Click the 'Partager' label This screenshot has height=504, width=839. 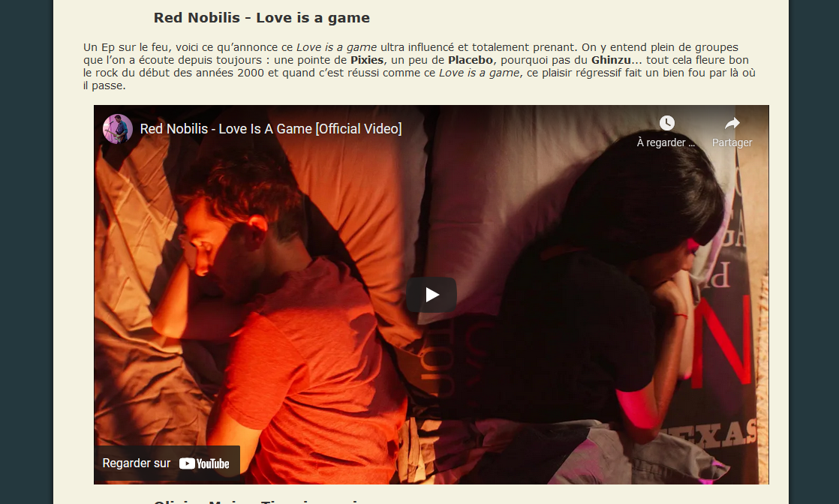point(732,142)
